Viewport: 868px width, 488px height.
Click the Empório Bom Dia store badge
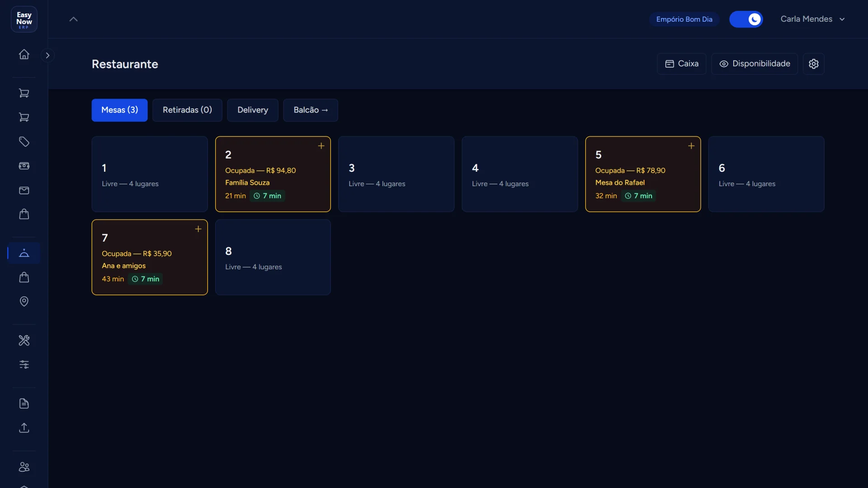[684, 19]
